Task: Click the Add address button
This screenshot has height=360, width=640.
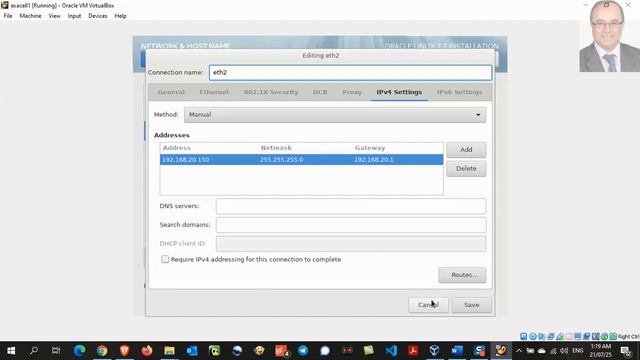Action: coord(466,150)
